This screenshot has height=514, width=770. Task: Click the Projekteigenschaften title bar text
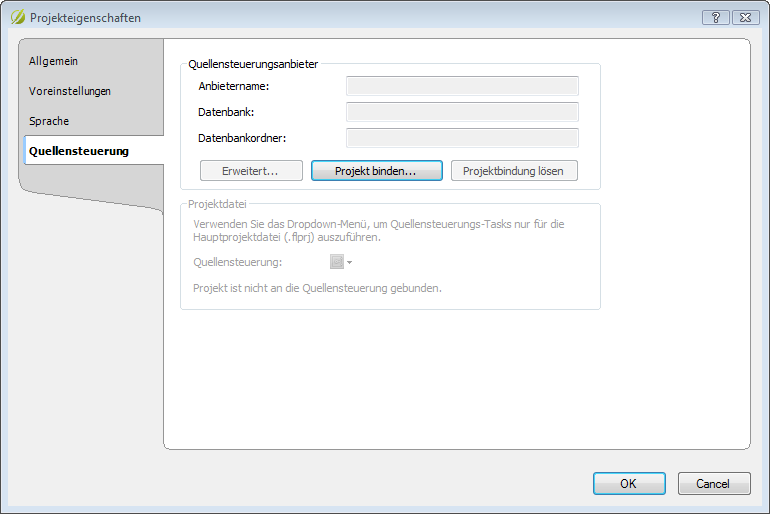(x=85, y=18)
